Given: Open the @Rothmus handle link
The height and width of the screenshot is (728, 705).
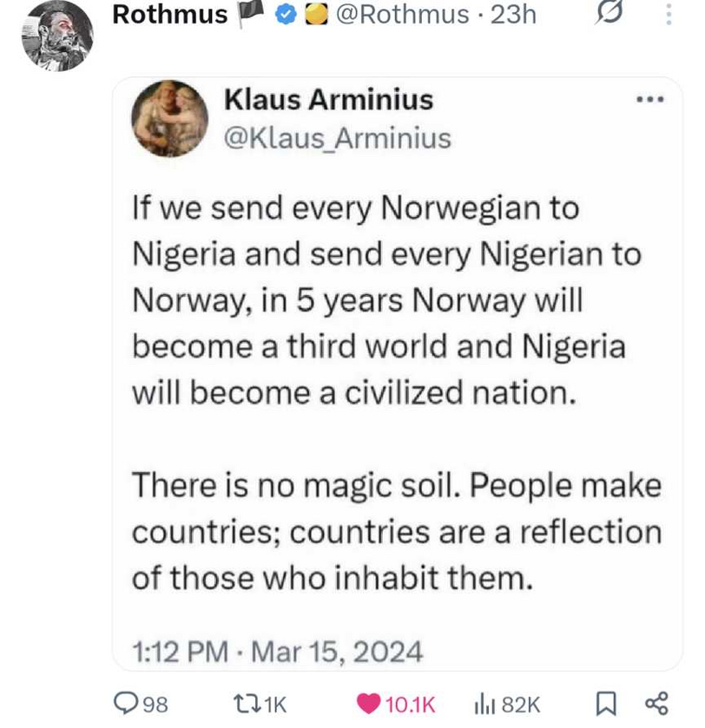Looking at the screenshot, I should pos(397,15).
